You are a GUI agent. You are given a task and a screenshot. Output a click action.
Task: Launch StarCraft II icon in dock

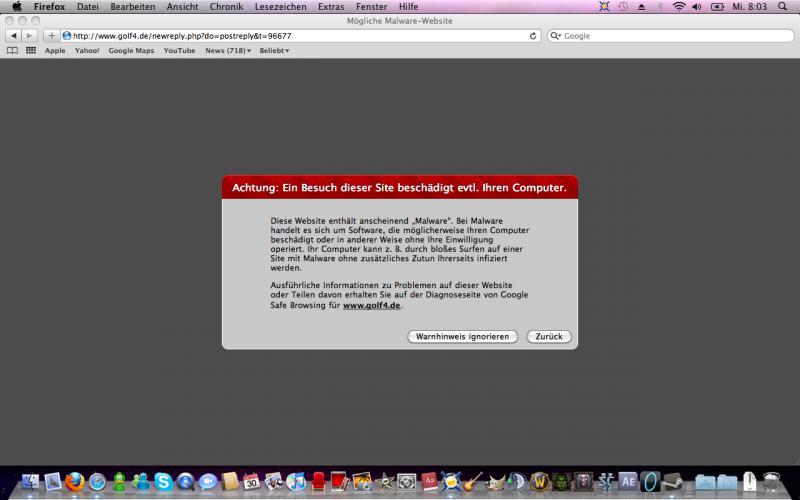click(606, 481)
